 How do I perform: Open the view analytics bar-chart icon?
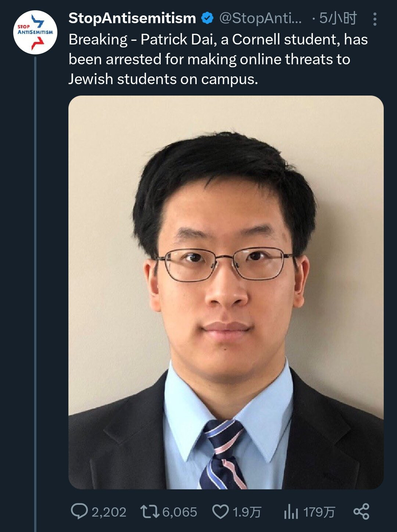291,511
